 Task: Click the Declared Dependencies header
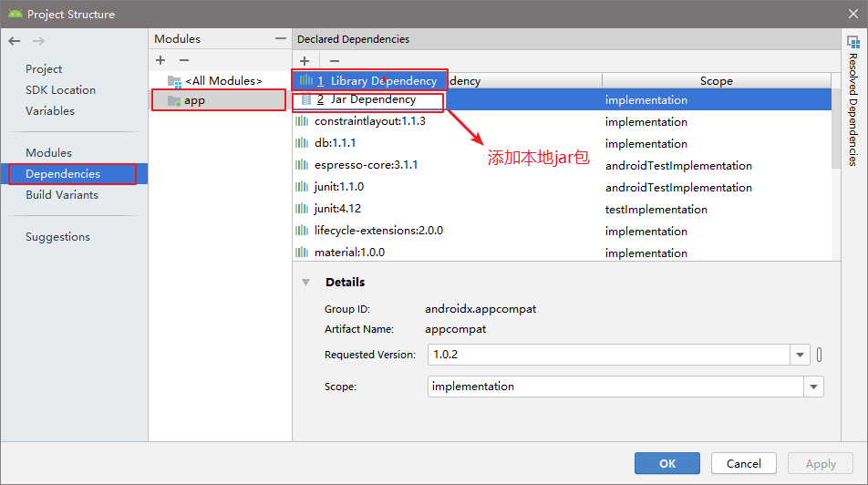click(x=353, y=39)
